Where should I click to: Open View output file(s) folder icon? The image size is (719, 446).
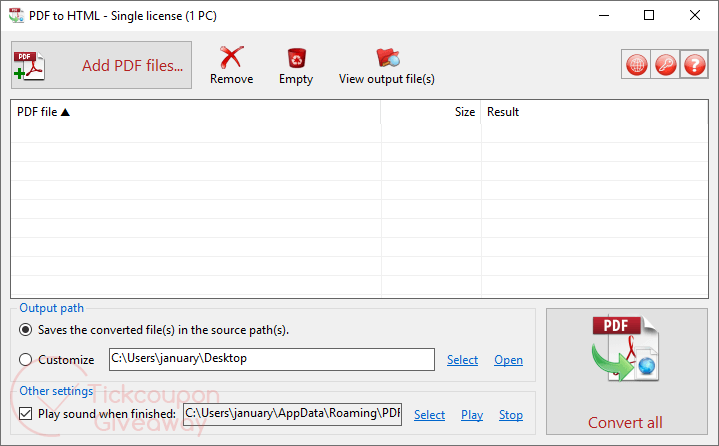click(387, 65)
